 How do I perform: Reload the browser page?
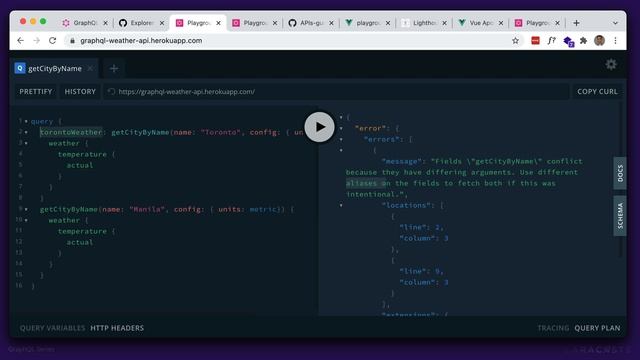coord(52,40)
